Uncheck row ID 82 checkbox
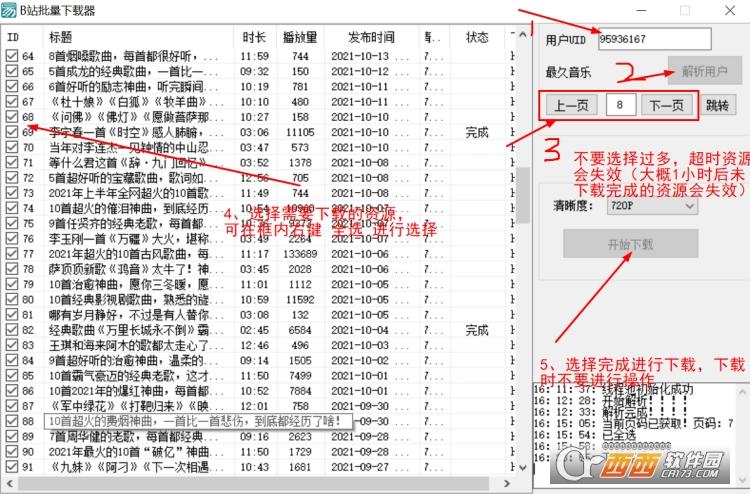750x494 pixels. coord(12,330)
